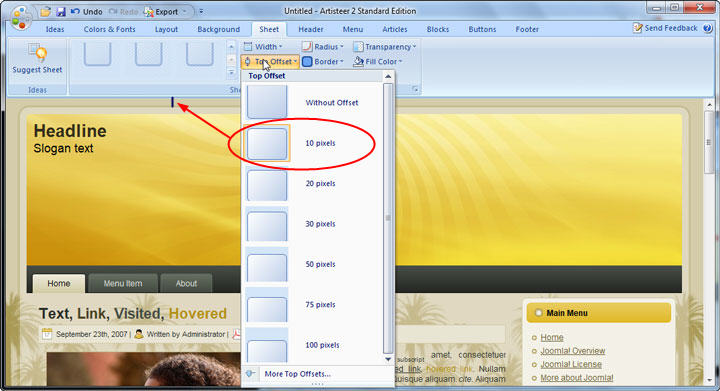Select the second sheet style thumbnail
Screen dimensions: 720x391
[148, 55]
